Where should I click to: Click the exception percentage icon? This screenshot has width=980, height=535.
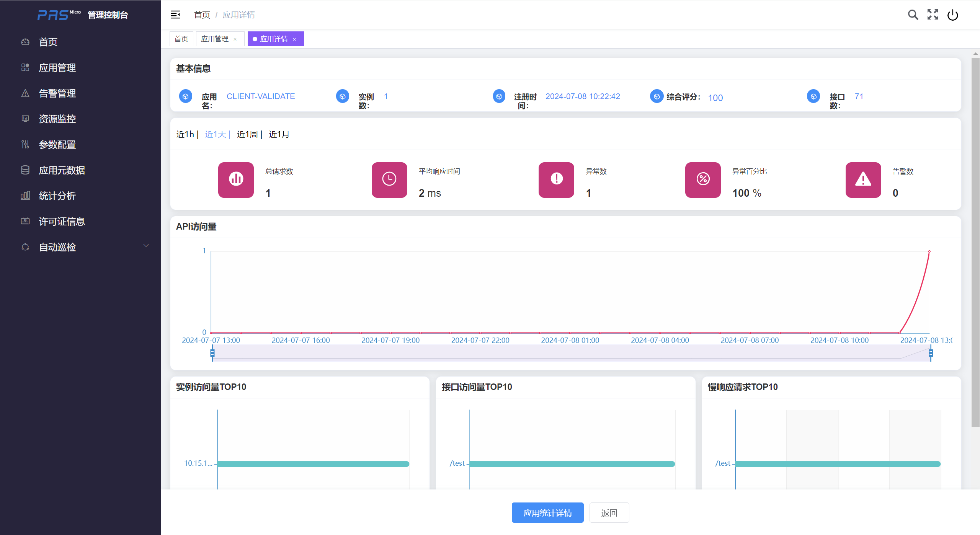pyautogui.click(x=703, y=180)
